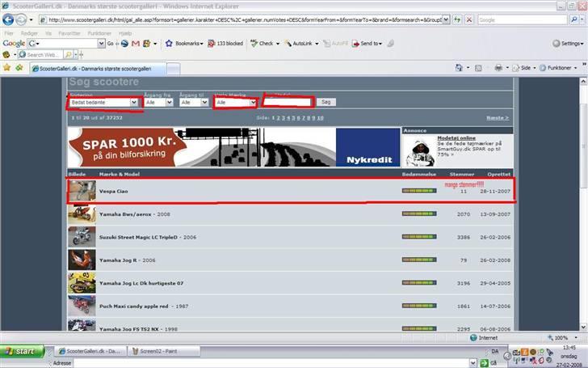Click the model search text field

pyautogui.click(x=288, y=103)
